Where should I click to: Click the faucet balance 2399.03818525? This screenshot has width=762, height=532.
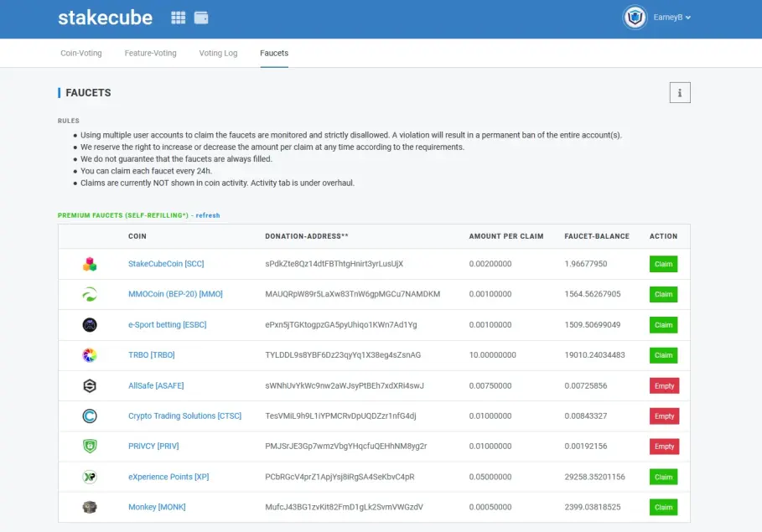tap(593, 507)
